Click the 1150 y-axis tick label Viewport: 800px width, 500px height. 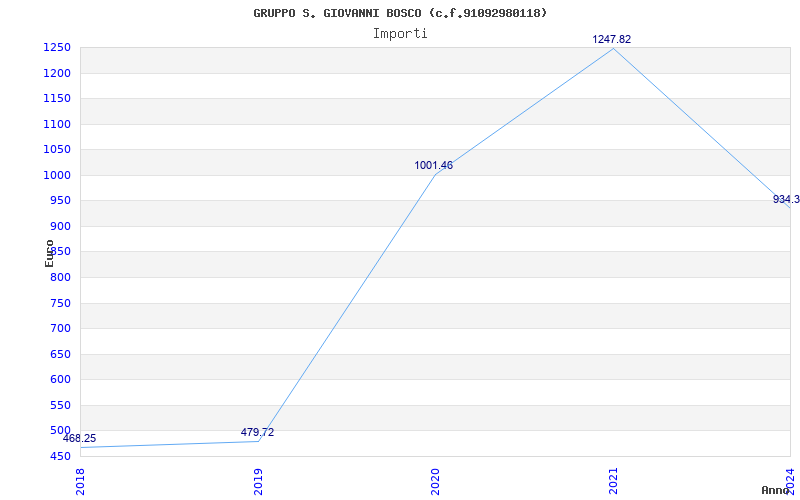57,98
